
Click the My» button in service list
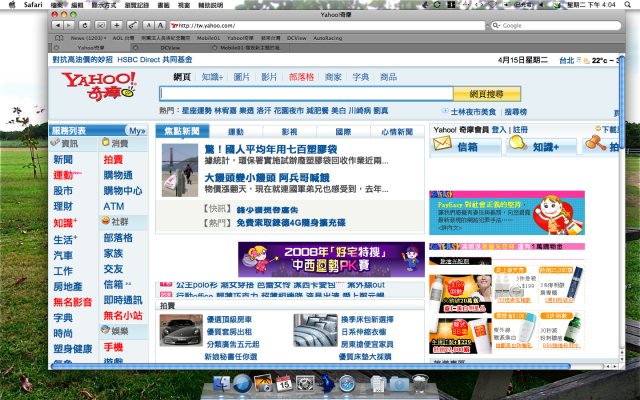(x=136, y=131)
